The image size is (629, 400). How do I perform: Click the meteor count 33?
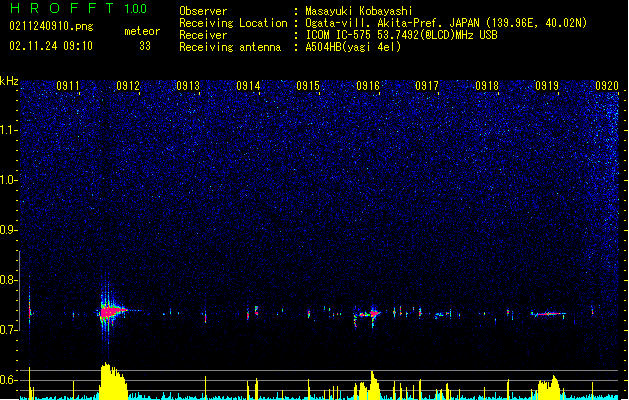coord(145,46)
